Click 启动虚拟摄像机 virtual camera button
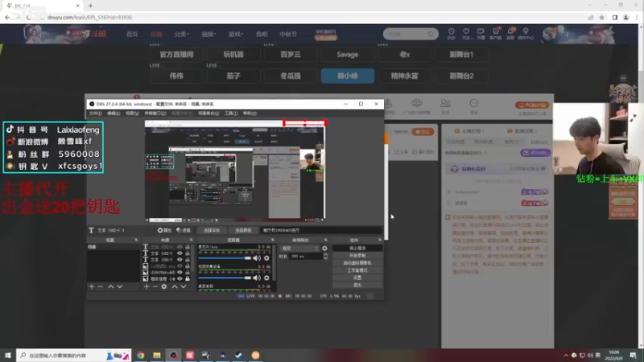 [x=357, y=263]
